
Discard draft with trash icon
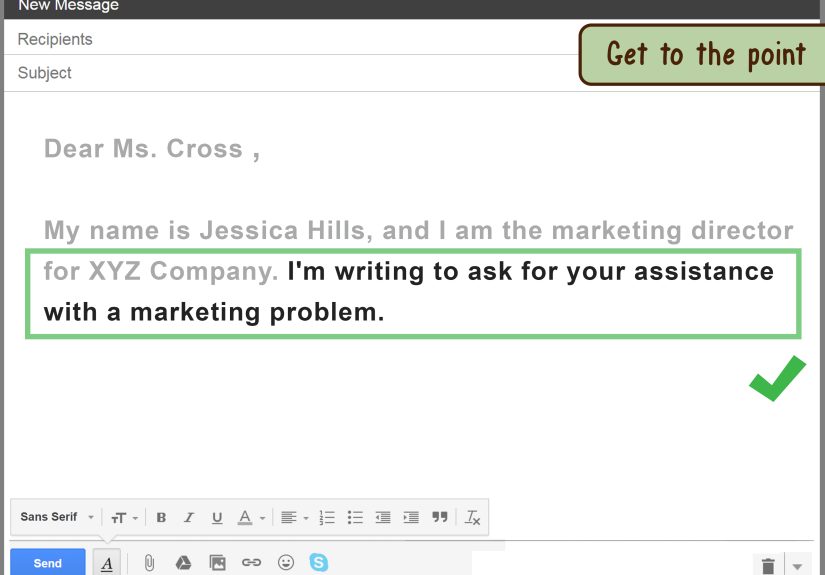(768, 566)
